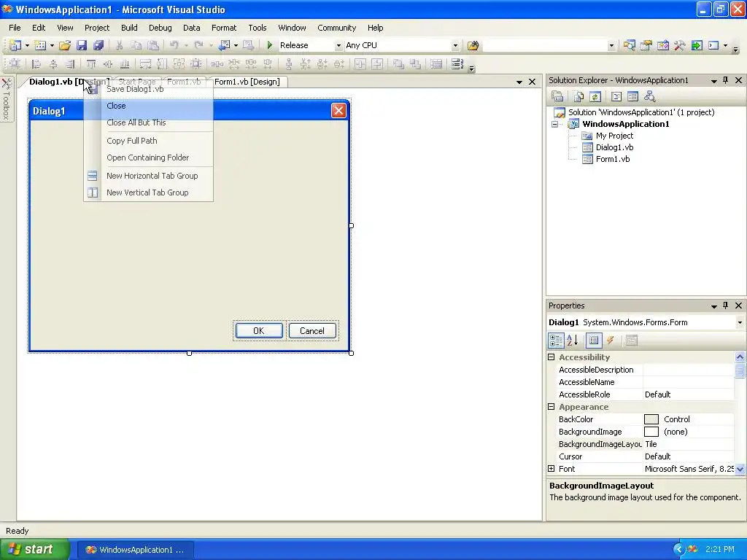747x560 pixels.
Task: Open the collapsed Toolbox side panel
Action: coord(7,99)
